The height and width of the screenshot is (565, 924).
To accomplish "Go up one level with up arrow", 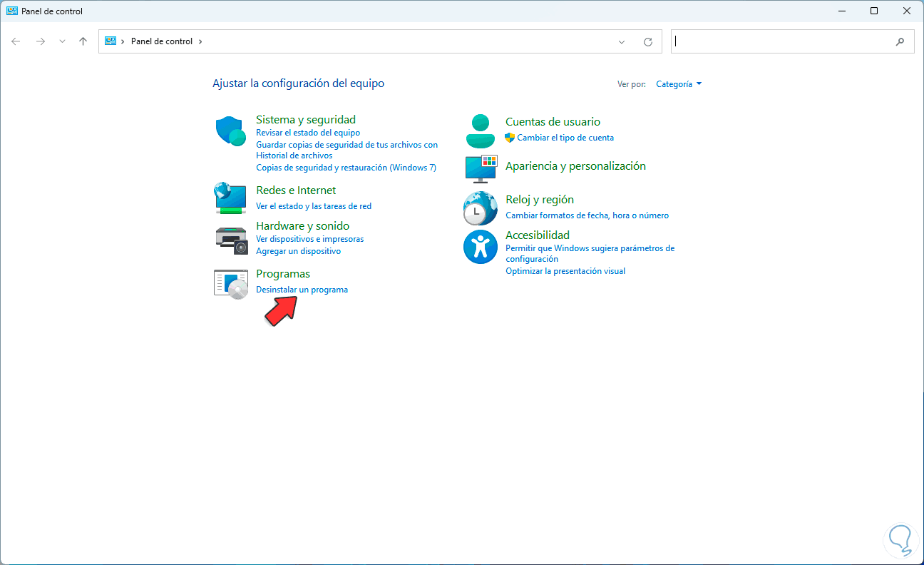I will (x=83, y=41).
